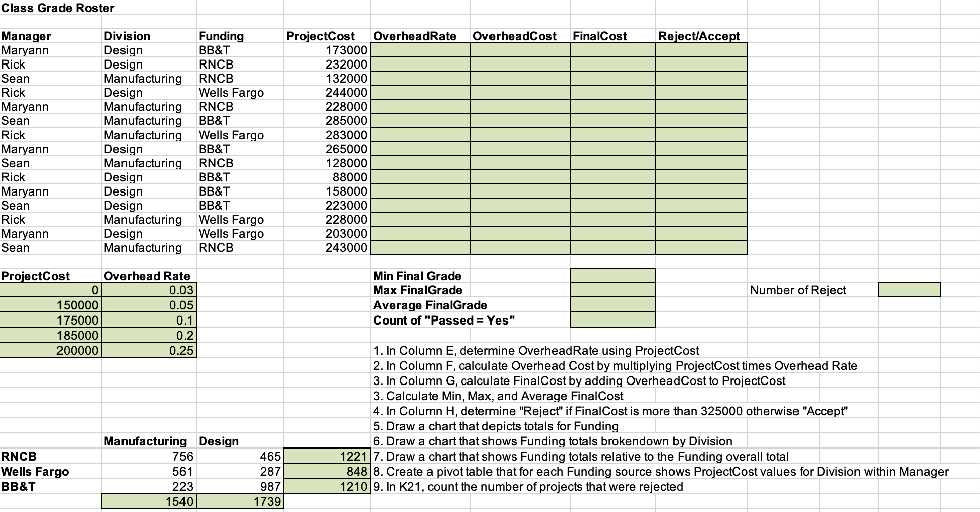This screenshot has width=980, height=512.
Task: Select the overhead rate value 0.25
Action: coord(149,351)
